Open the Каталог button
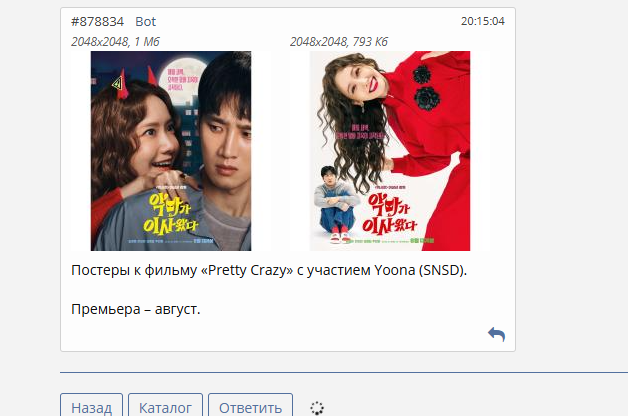Image resolution: width=628 pixels, height=416 pixels. tap(165, 406)
